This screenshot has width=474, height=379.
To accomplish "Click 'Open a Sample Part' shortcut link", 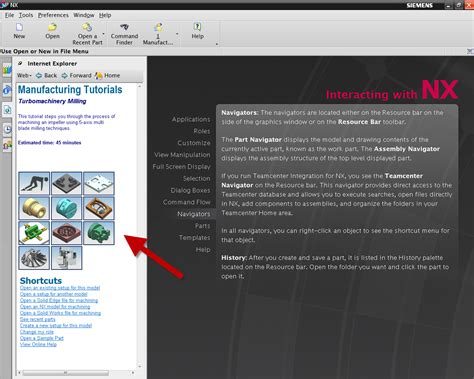I will tap(41, 338).
